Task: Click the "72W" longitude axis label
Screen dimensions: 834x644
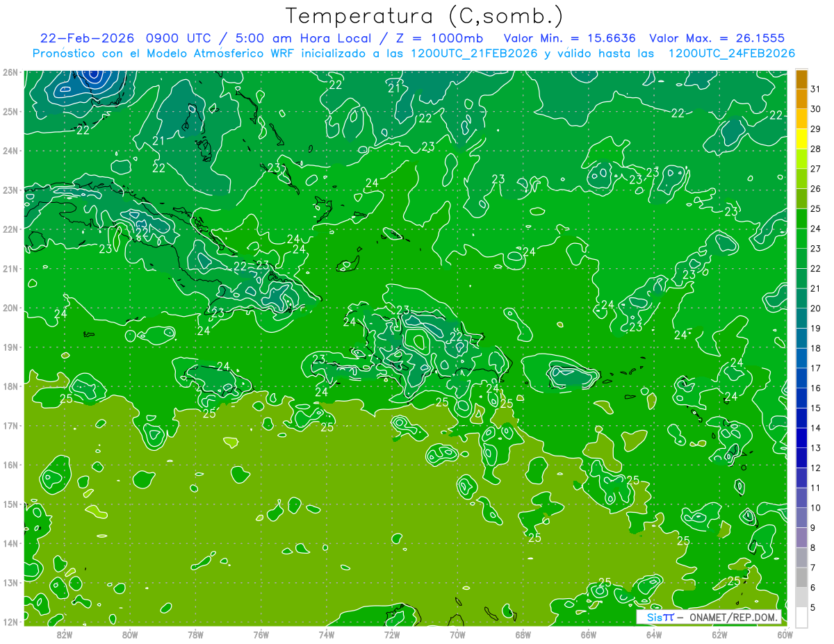Action: click(x=392, y=634)
